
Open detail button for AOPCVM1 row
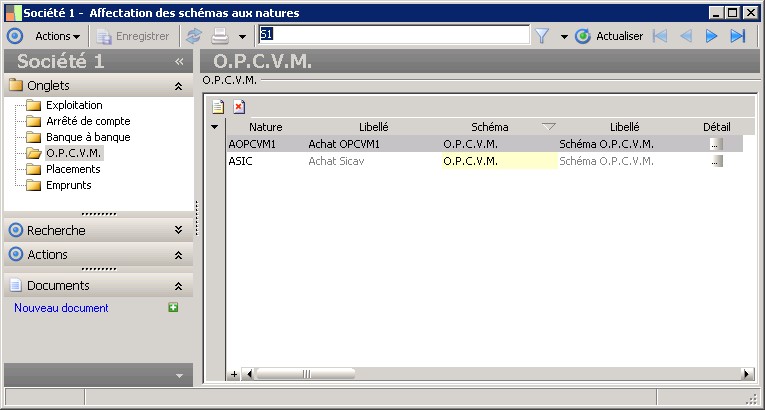pyautogui.click(x=717, y=144)
